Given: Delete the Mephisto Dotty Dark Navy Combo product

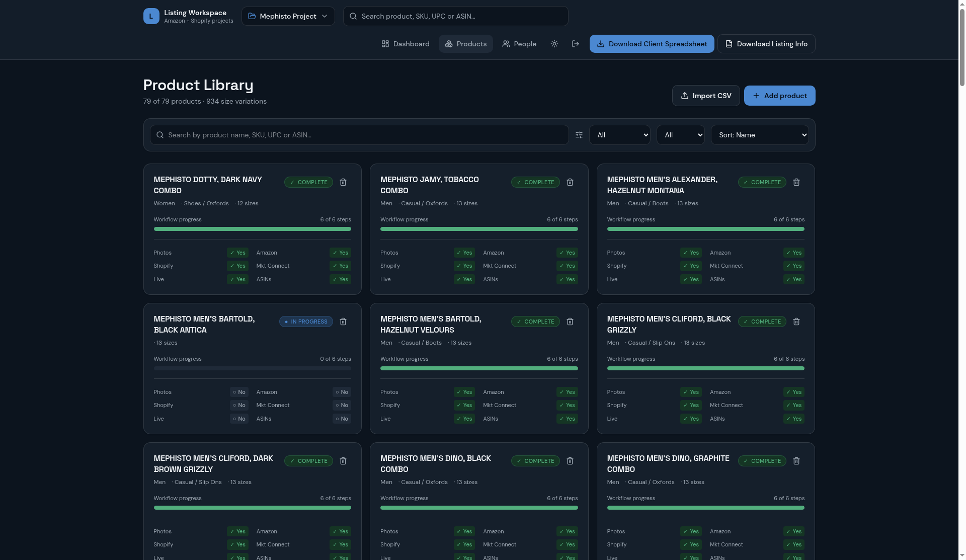Looking at the screenshot, I should pyautogui.click(x=343, y=182).
